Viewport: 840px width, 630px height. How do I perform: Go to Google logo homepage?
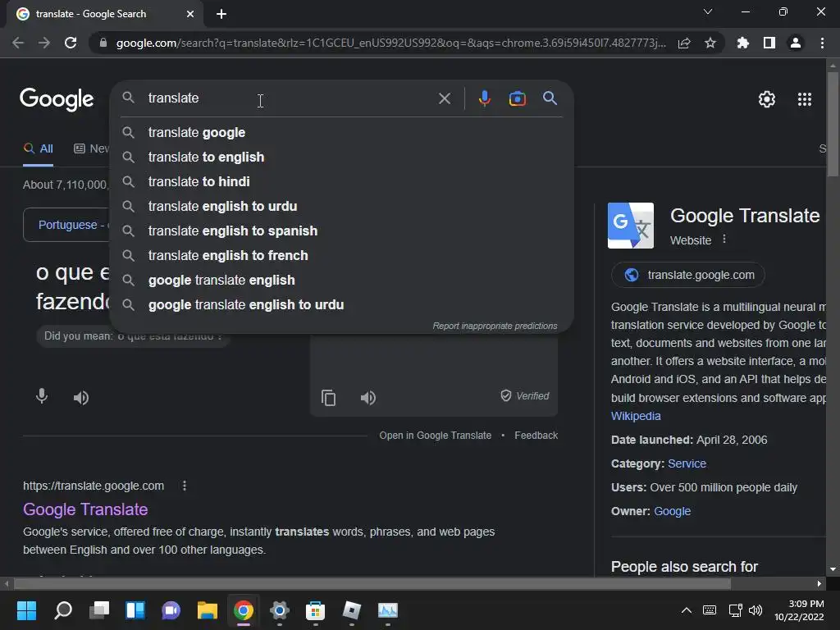(57, 99)
